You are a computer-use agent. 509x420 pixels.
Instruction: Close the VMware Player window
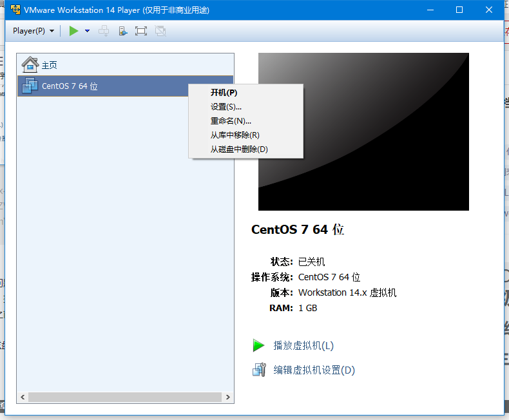[x=489, y=10]
